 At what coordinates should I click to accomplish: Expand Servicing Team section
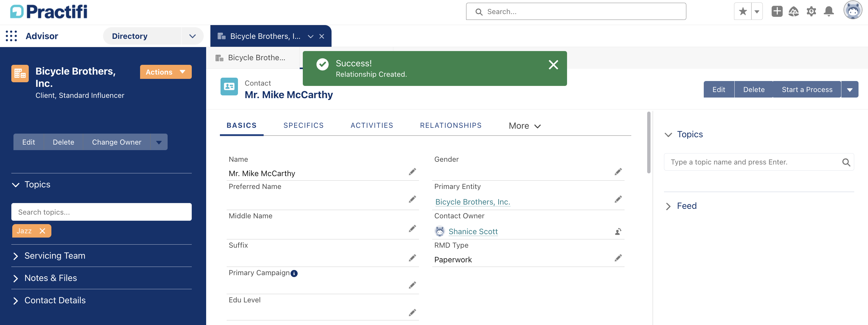pos(16,256)
